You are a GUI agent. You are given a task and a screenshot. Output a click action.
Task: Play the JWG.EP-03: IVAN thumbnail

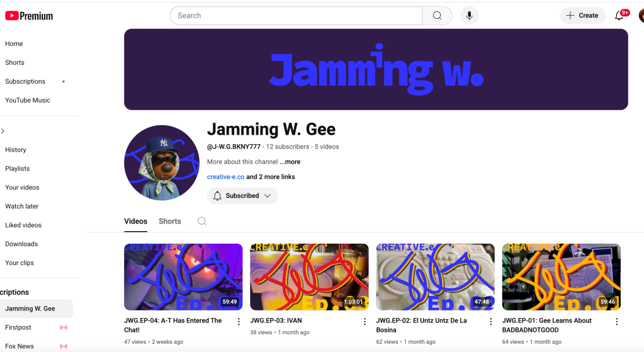[x=309, y=277]
